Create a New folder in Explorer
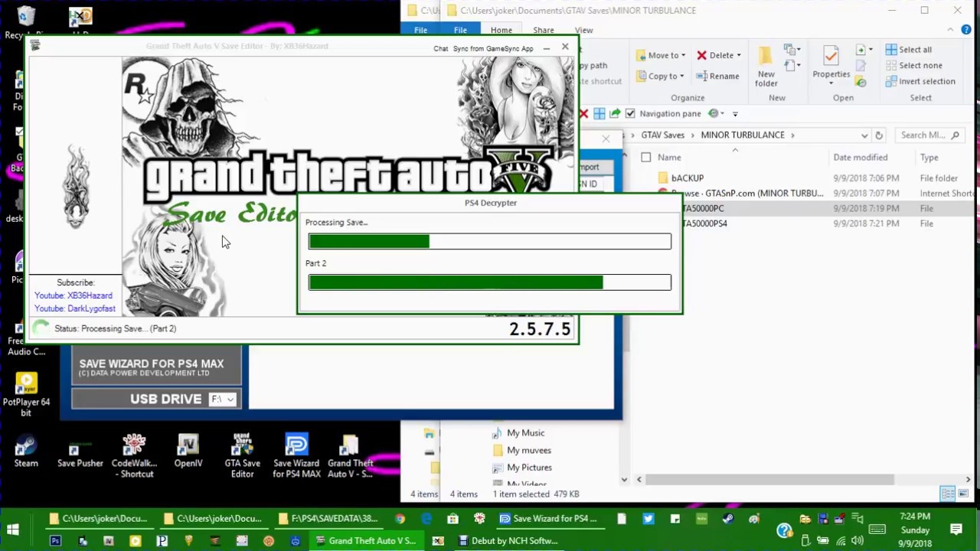 [766, 67]
